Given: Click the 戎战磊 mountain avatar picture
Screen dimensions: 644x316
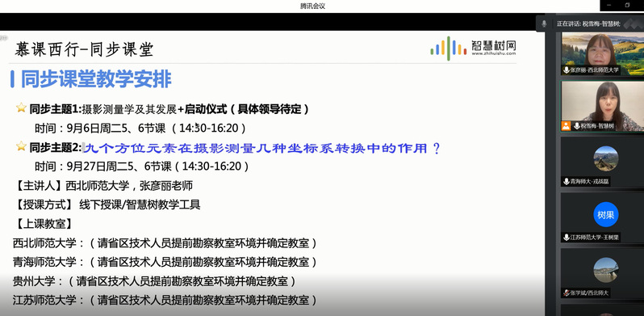Looking at the screenshot, I should coord(606,159).
